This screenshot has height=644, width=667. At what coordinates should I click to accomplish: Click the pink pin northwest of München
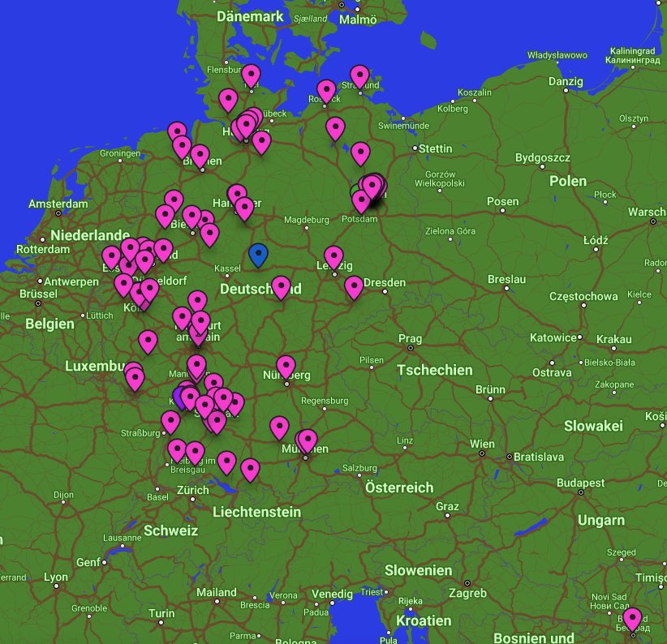coord(279,427)
